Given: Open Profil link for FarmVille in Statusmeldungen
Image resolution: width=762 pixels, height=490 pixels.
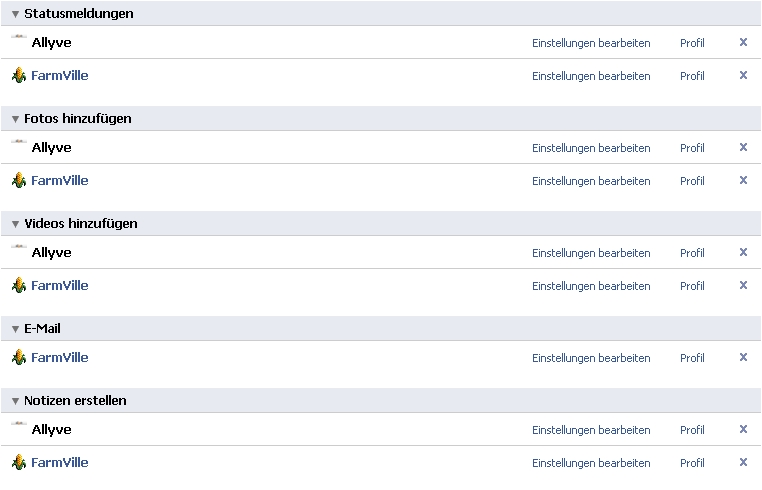Looking at the screenshot, I should (x=692, y=76).
